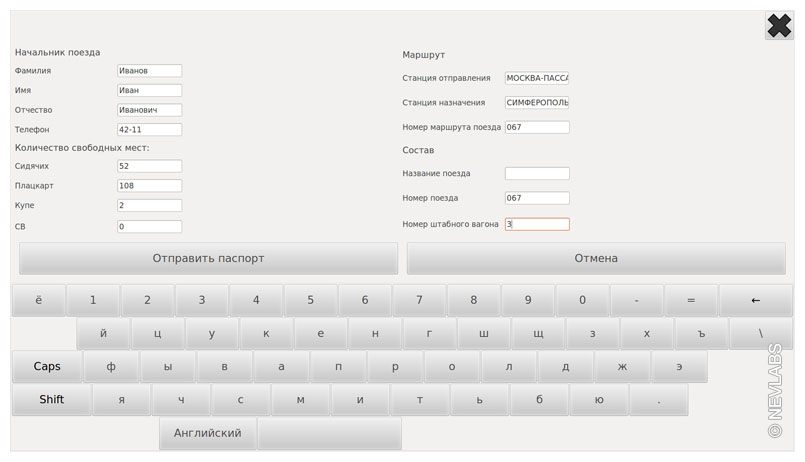Tap the backslash key
The height and width of the screenshot is (462, 805).
760,334
